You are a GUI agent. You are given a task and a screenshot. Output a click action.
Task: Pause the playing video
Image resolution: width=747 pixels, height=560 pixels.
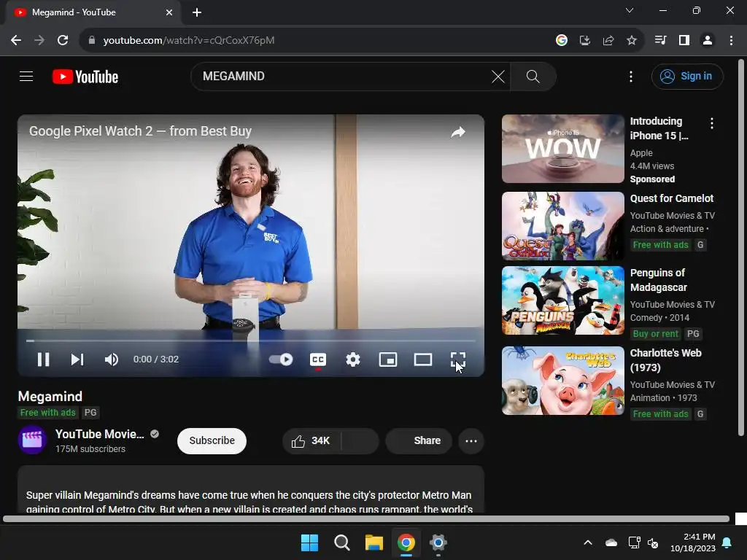pos(43,359)
